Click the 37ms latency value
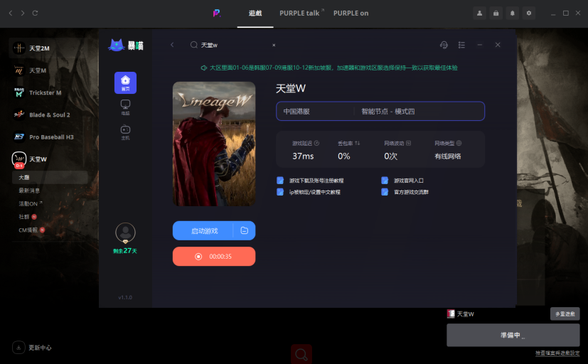 pos(303,156)
